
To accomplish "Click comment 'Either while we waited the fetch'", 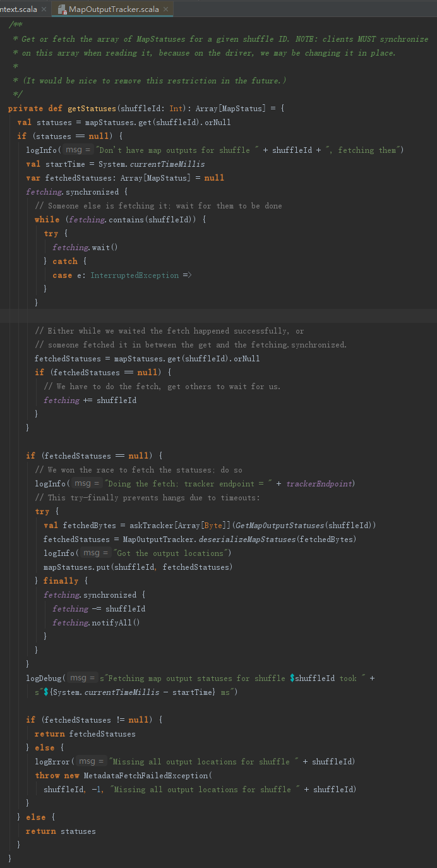I will (169, 331).
